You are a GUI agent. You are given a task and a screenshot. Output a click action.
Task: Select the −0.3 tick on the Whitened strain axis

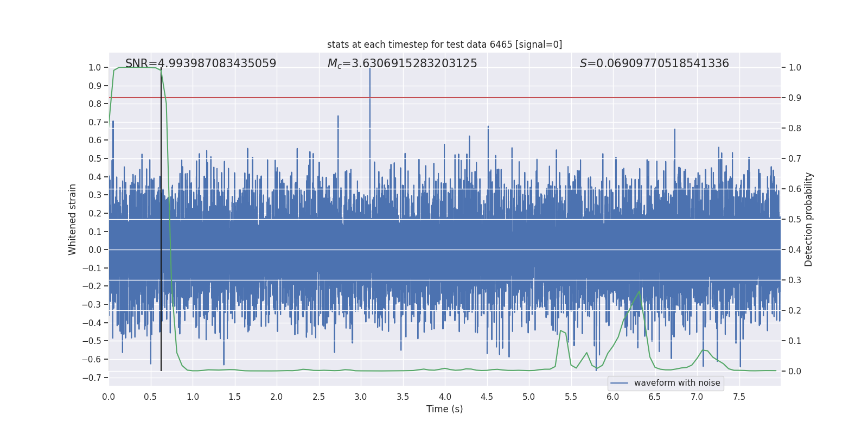click(x=92, y=304)
